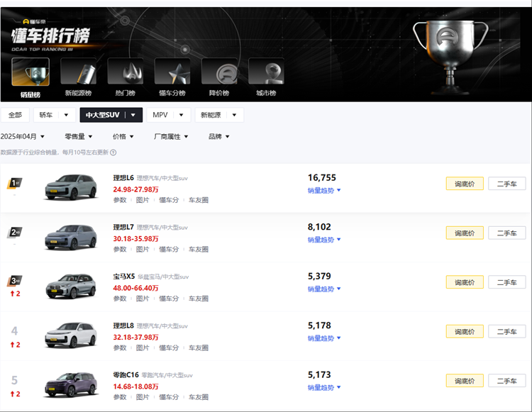Select the 轿车 category tab
The width and height of the screenshot is (532, 412).
[x=46, y=115]
